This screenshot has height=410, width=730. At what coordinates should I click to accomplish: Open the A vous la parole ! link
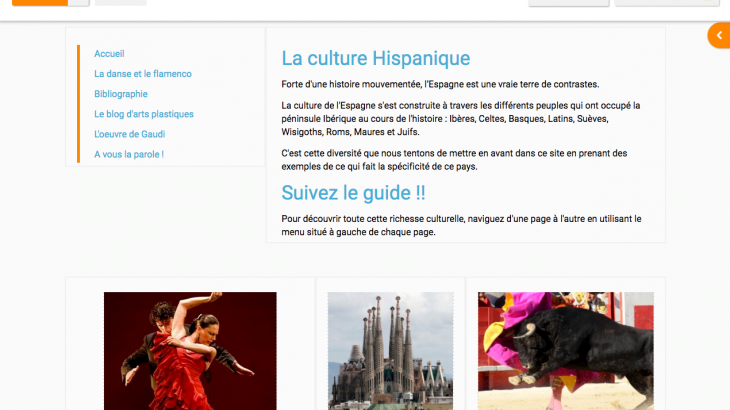click(129, 154)
